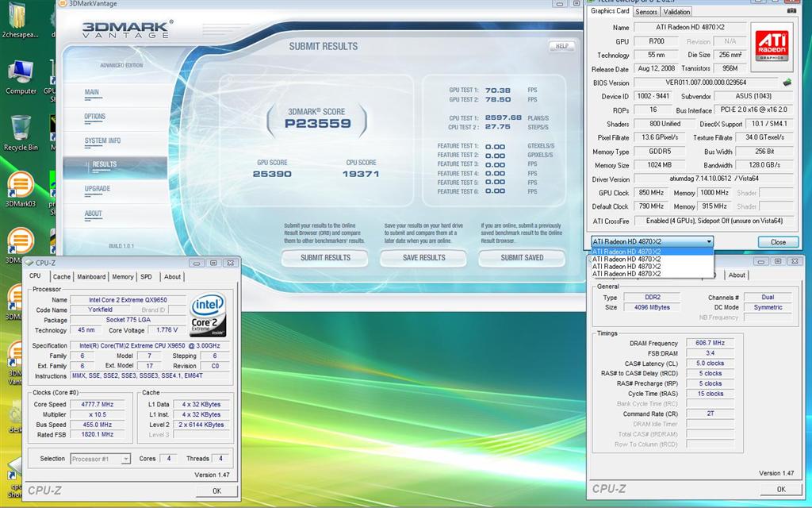
Task: Select the CPU tab in CPU-Z
Action: 35,275
